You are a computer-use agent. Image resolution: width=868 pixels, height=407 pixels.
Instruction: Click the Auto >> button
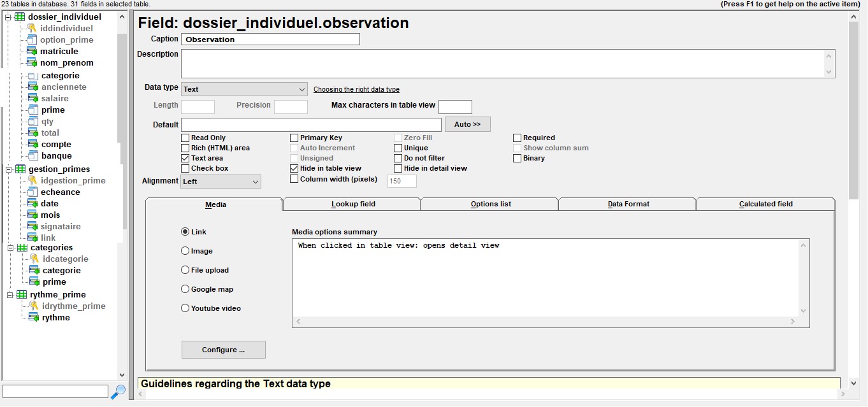(468, 124)
